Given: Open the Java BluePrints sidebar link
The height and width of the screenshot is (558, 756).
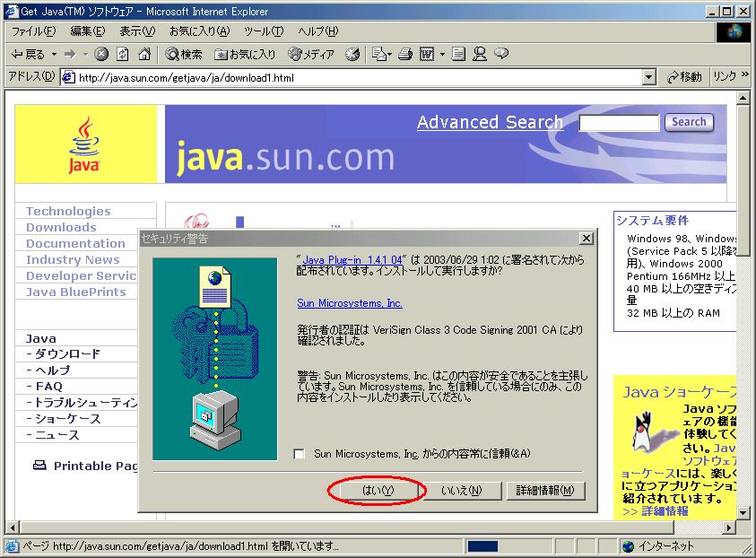Looking at the screenshot, I should click(75, 292).
